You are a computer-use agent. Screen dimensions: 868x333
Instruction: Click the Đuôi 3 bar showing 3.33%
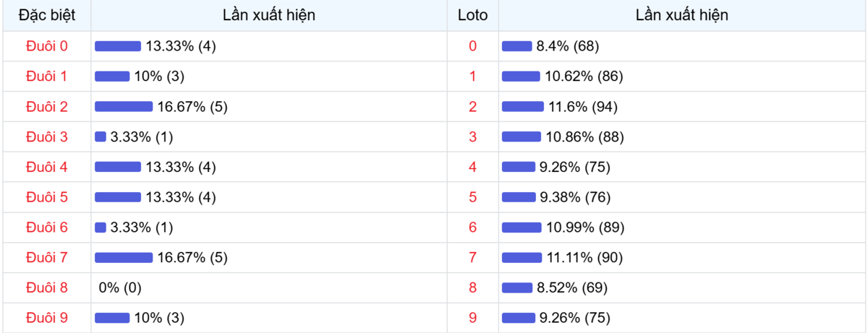tap(101, 137)
